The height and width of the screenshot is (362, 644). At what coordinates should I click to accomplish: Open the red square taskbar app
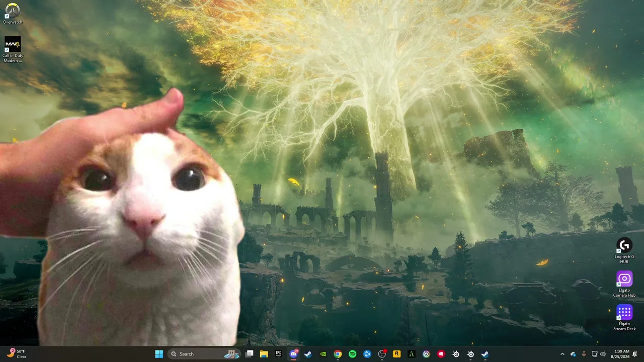pos(441,354)
